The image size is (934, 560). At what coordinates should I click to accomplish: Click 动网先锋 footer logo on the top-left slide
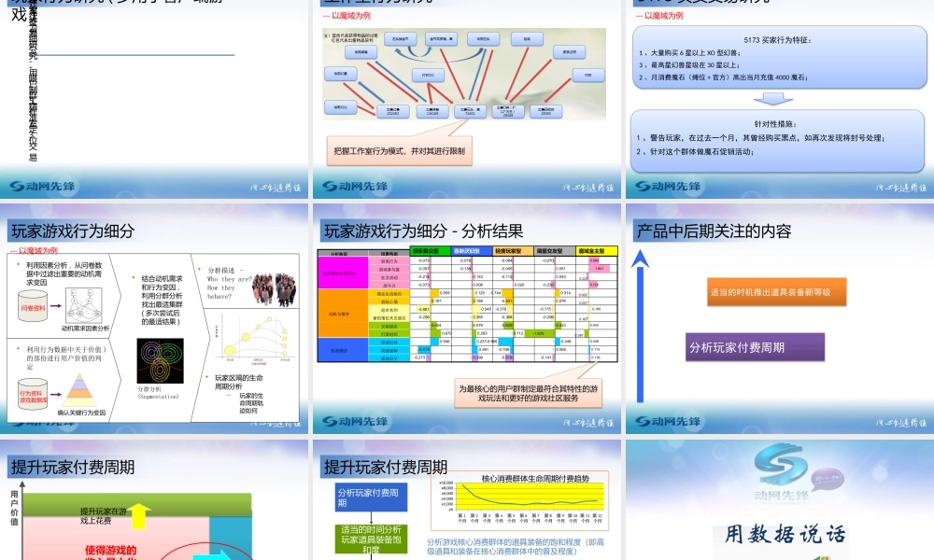tap(42, 187)
